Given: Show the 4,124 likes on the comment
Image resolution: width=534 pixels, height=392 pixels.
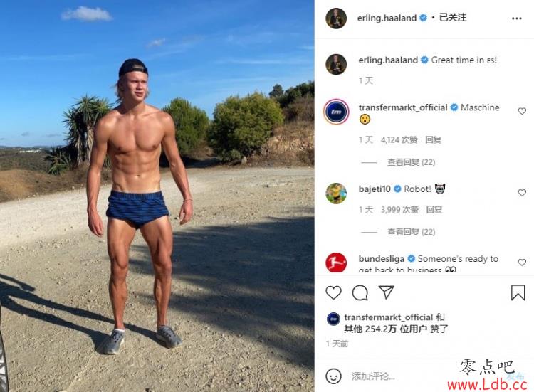Looking at the screenshot, I should coord(399,140).
